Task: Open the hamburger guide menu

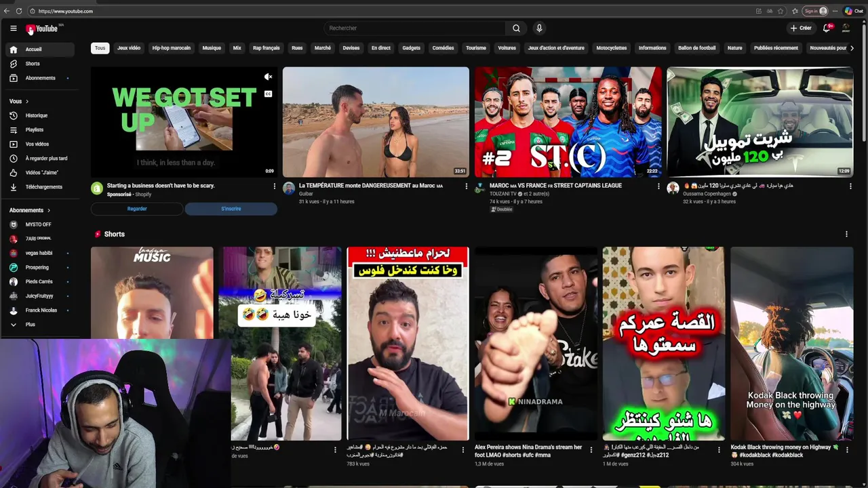Action: click(13, 28)
